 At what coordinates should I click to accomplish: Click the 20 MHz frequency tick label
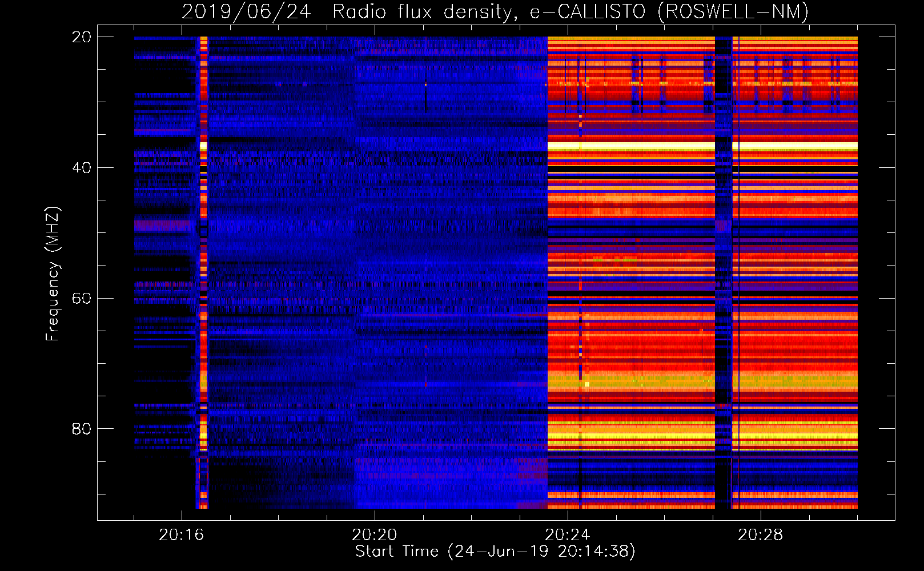click(x=81, y=37)
